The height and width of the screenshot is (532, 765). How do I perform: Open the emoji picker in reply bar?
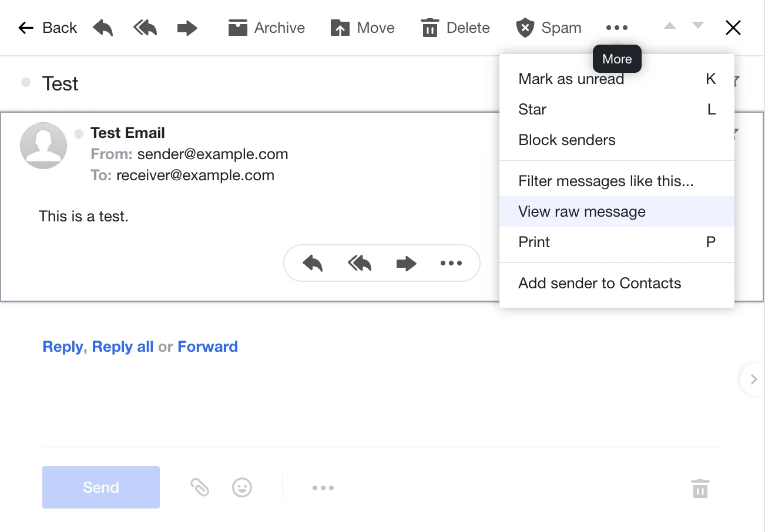coord(242,487)
